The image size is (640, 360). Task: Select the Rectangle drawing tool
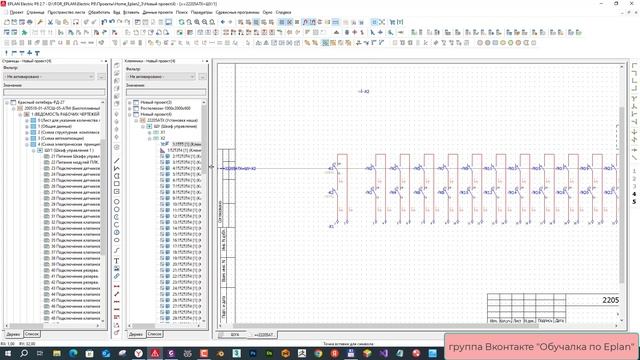pos(117,184)
